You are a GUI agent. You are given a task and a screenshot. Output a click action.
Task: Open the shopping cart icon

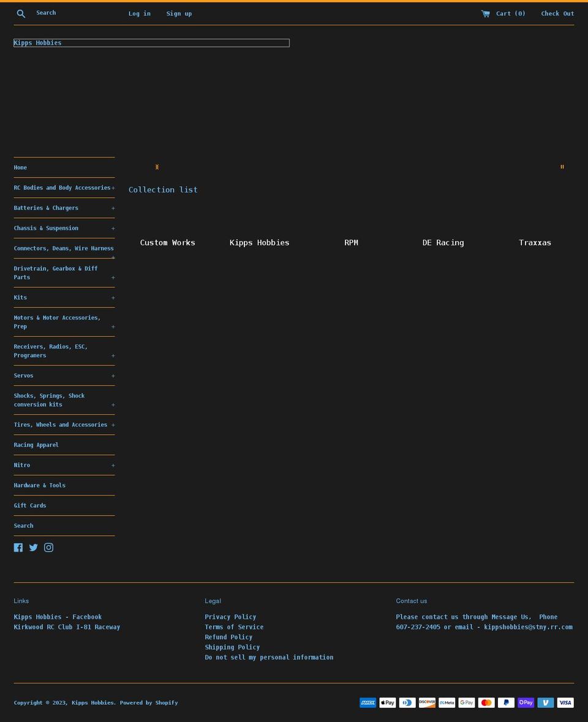click(x=485, y=14)
